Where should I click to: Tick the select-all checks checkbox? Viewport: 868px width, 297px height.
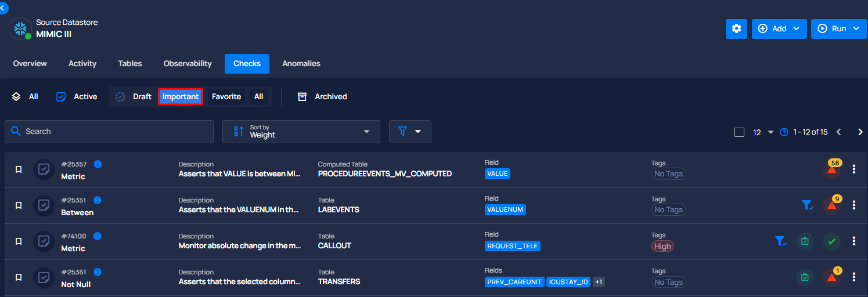point(739,132)
